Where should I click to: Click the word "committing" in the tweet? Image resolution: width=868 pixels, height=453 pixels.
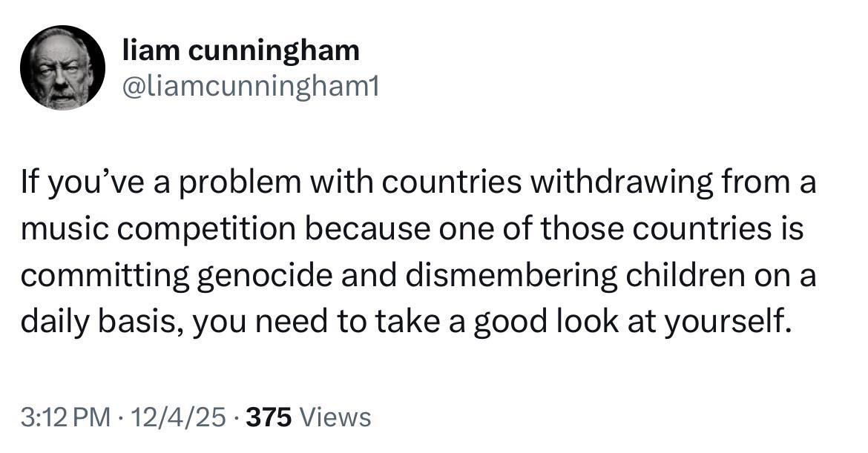104,276
